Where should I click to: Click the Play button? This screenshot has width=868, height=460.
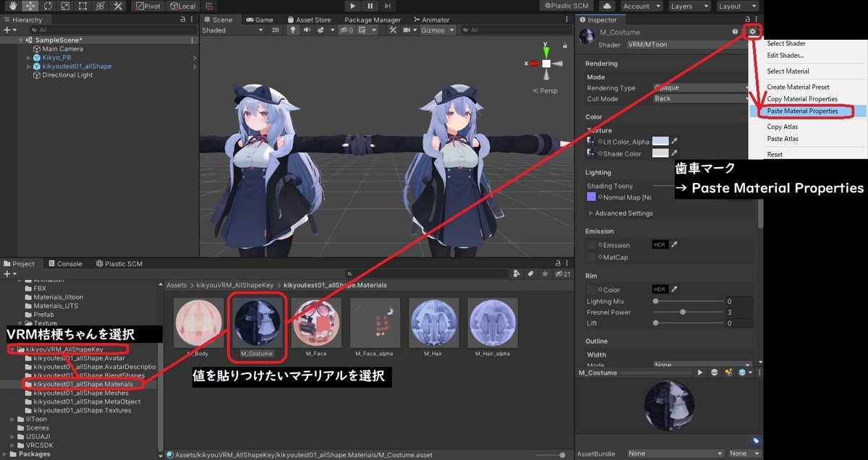coord(352,6)
